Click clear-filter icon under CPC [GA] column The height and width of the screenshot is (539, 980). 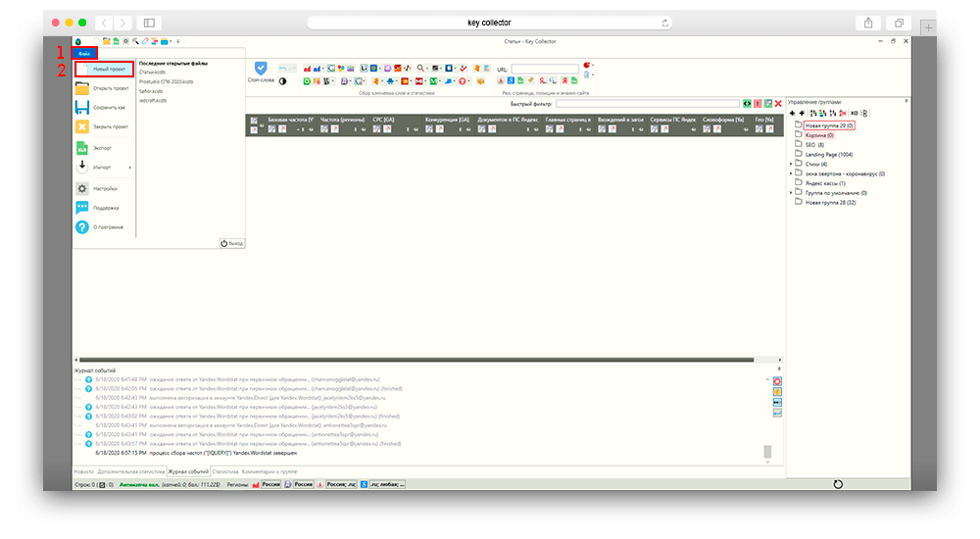coord(387,128)
